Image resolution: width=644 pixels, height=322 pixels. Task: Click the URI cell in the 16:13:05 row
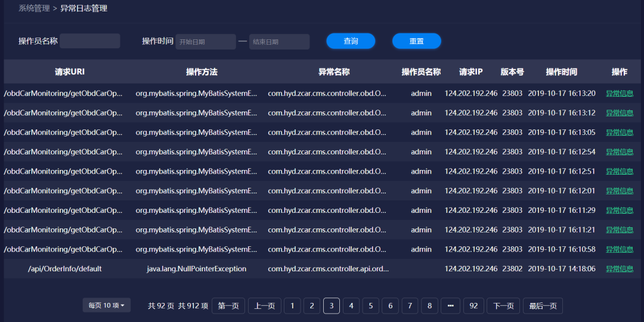tap(63, 132)
